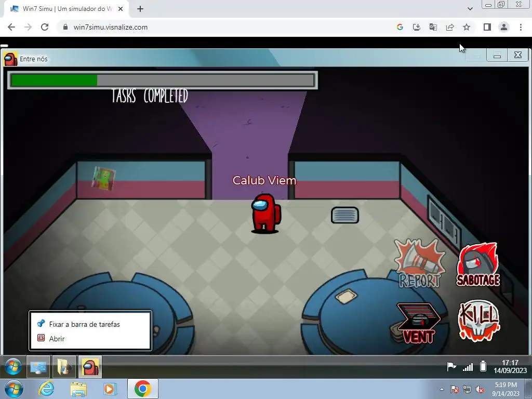Click the colorful poster on the wall

(104, 178)
